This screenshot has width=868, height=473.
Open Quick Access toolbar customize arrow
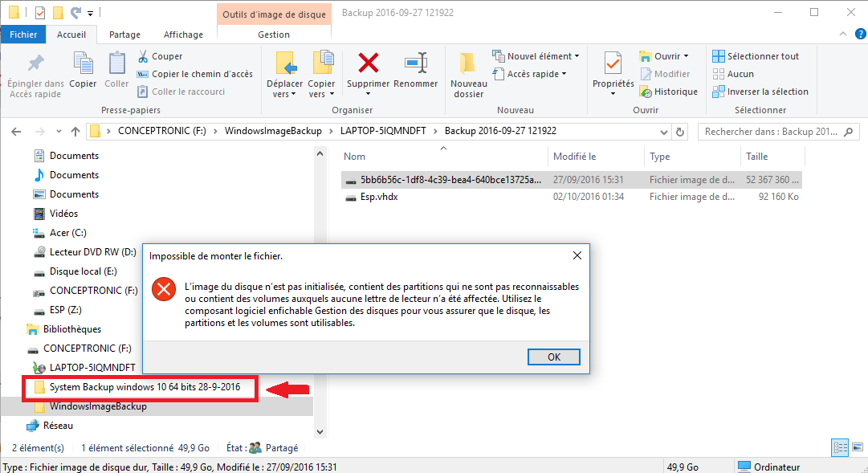pyautogui.click(x=90, y=13)
